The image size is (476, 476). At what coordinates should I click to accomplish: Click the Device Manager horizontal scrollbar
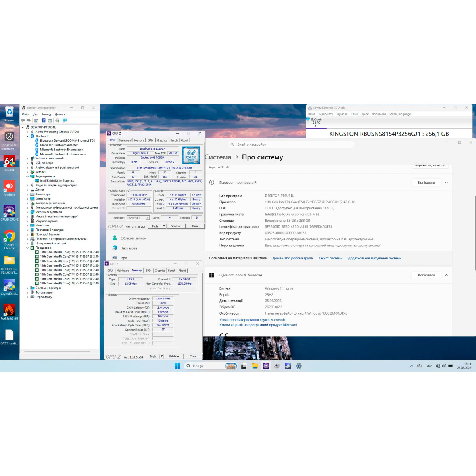click(57, 351)
